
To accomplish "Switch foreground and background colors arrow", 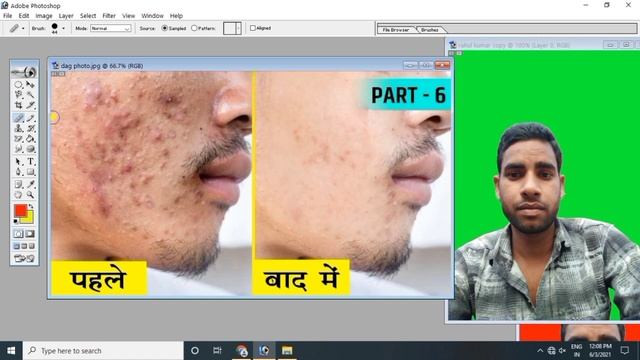I will point(31,207).
